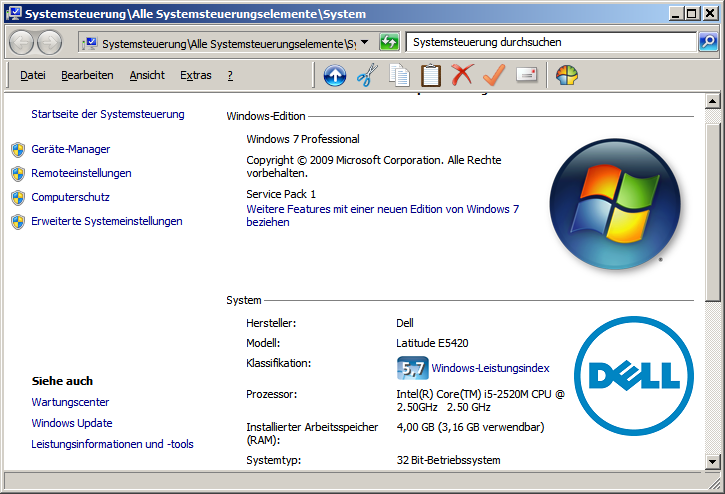Image resolution: width=725 pixels, height=494 pixels.
Task: Open the Bearbeiten menu
Action: pyautogui.click(x=87, y=75)
